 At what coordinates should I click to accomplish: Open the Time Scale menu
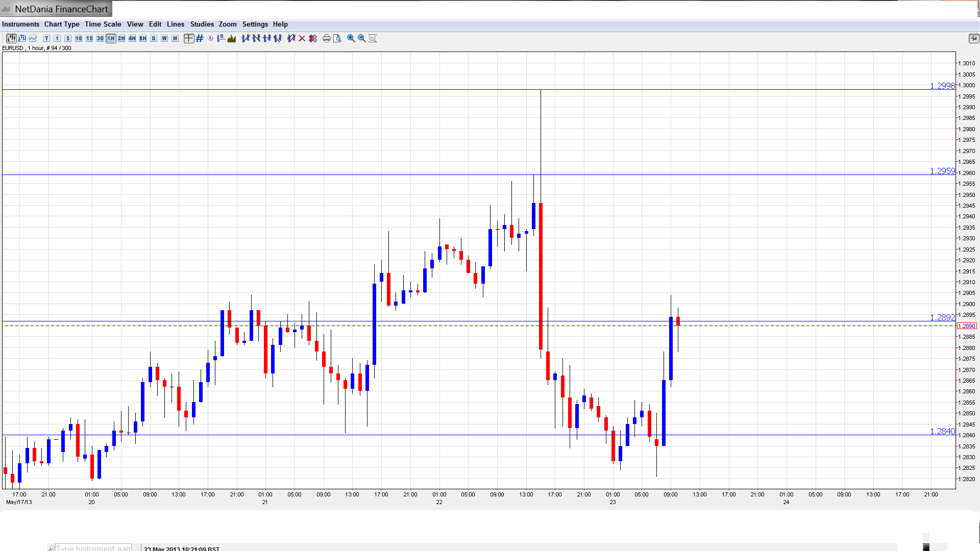[103, 24]
